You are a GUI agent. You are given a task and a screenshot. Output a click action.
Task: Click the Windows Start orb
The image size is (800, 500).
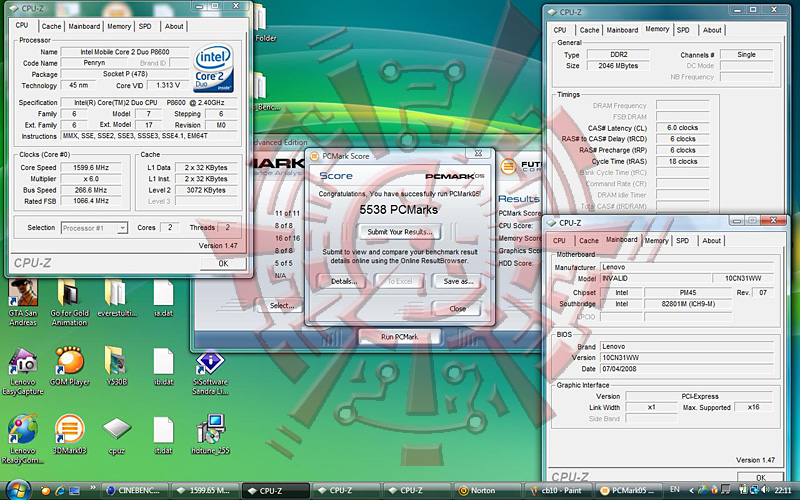(x=19, y=490)
